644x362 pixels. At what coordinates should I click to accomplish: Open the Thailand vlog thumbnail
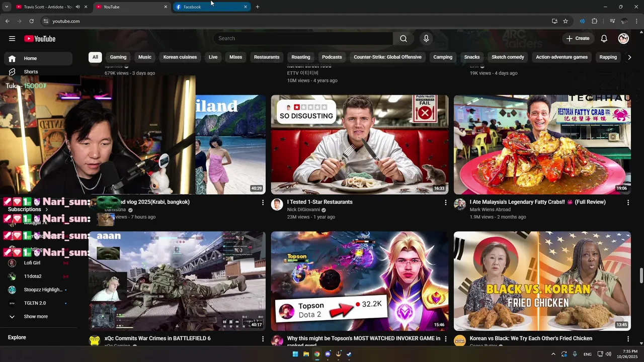[230, 145]
